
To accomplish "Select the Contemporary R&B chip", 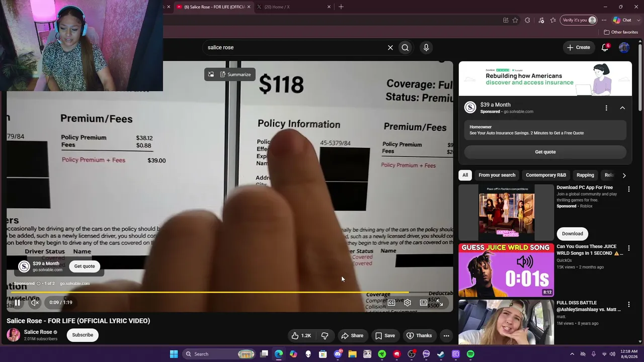I will (x=546, y=175).
